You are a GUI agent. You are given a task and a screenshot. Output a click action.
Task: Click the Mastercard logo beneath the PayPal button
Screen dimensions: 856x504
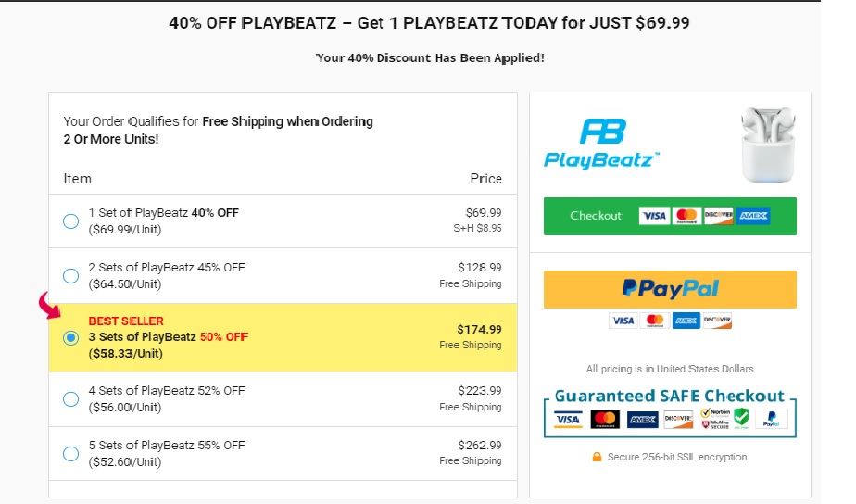click(654, 321)
